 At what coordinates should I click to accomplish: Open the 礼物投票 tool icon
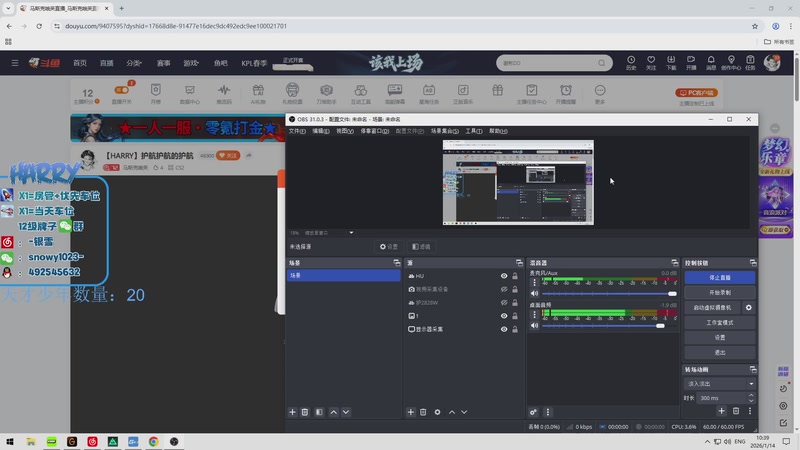[292, 94]
